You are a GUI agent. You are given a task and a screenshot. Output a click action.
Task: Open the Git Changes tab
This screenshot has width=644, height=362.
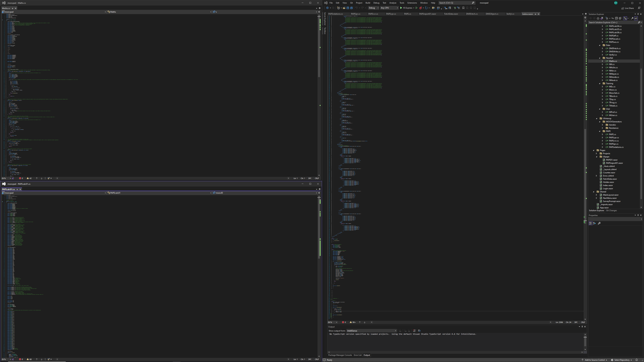611,211
